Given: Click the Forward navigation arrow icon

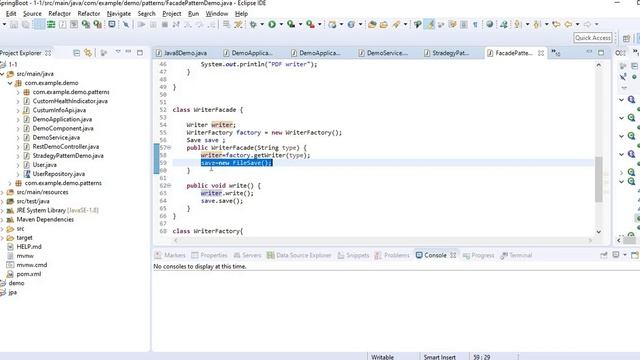Looking at the screenshot, I should (x=587, y=24).
